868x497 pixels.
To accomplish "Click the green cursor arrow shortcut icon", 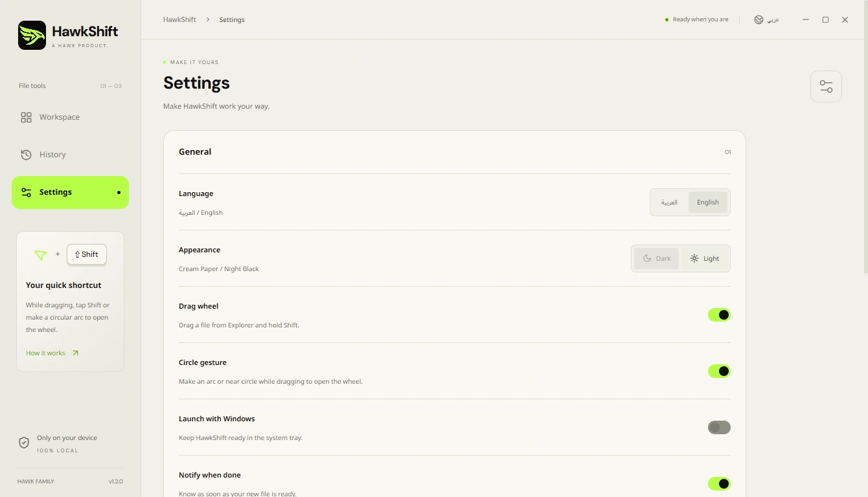I will (x=41, y=255).
